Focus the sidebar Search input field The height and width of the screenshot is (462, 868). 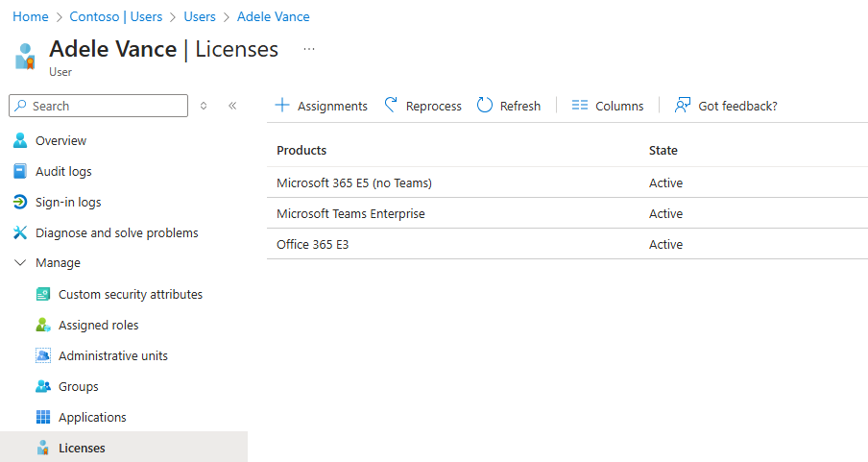point(99,106)
